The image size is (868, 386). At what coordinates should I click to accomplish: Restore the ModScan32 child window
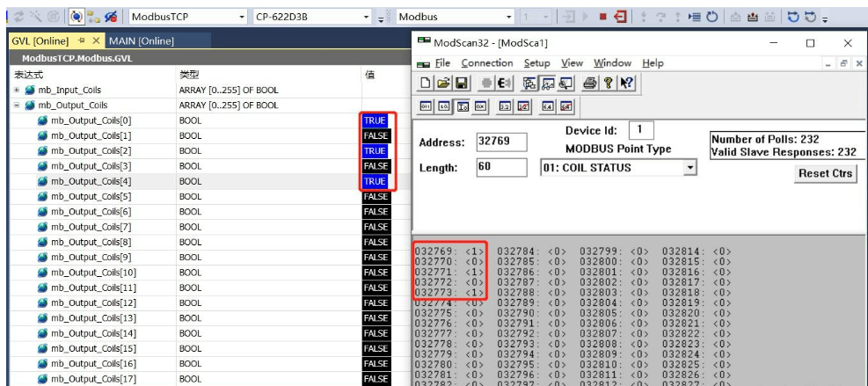843,63
